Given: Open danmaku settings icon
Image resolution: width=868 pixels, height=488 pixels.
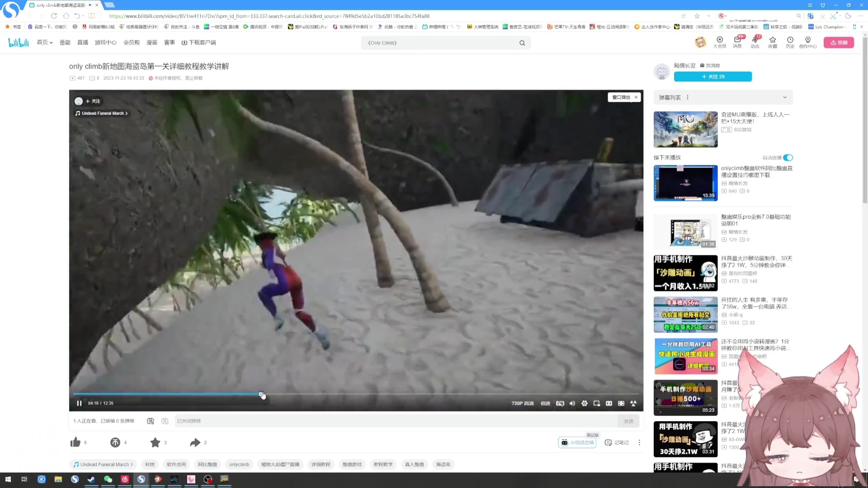Looking at the screenshot, I should [165, 421].
